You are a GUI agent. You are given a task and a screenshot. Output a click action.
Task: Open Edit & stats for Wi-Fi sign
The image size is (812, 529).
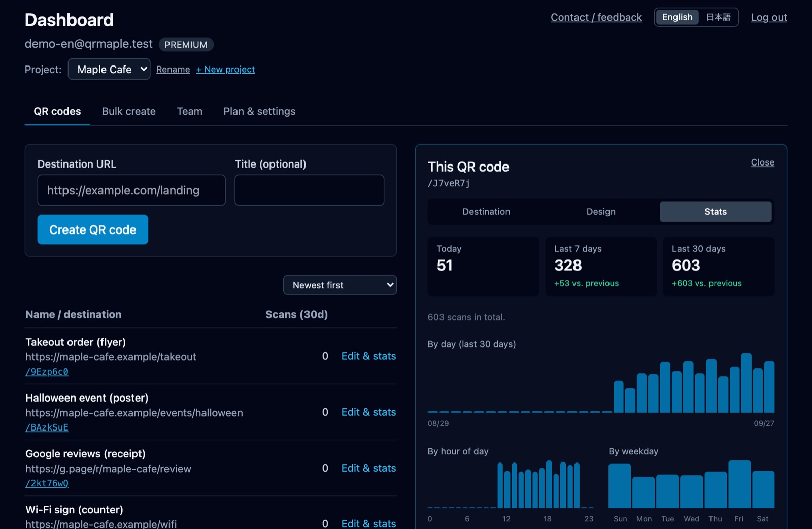pos(368,523)
